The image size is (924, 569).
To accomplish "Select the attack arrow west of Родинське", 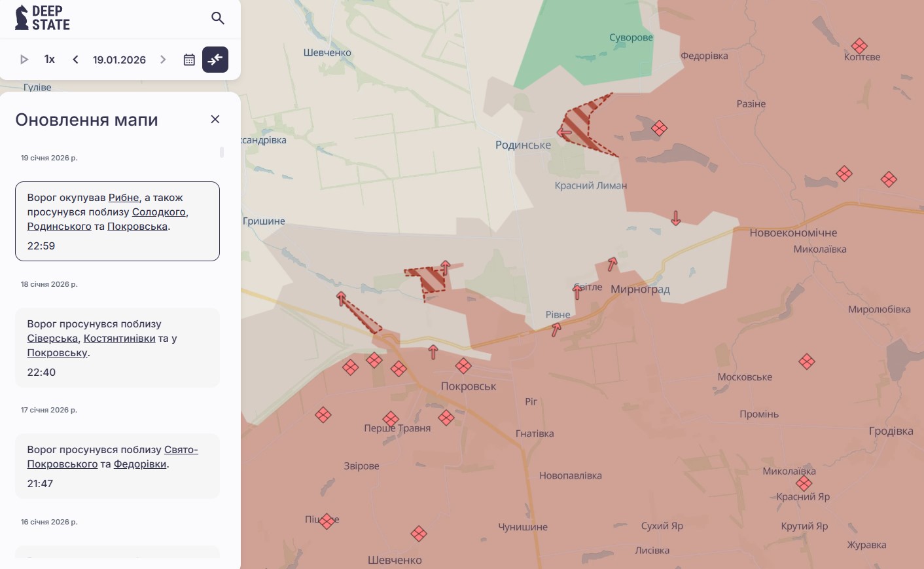I will [564, 132].
